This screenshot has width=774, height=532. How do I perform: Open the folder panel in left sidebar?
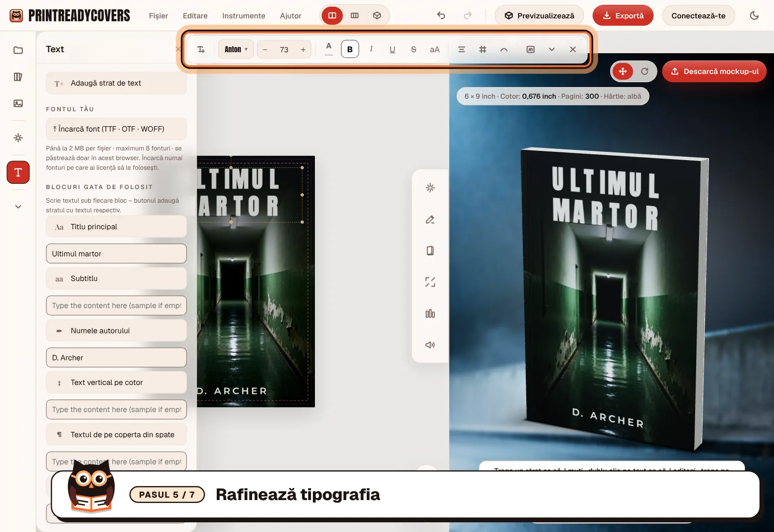[18, 50]
